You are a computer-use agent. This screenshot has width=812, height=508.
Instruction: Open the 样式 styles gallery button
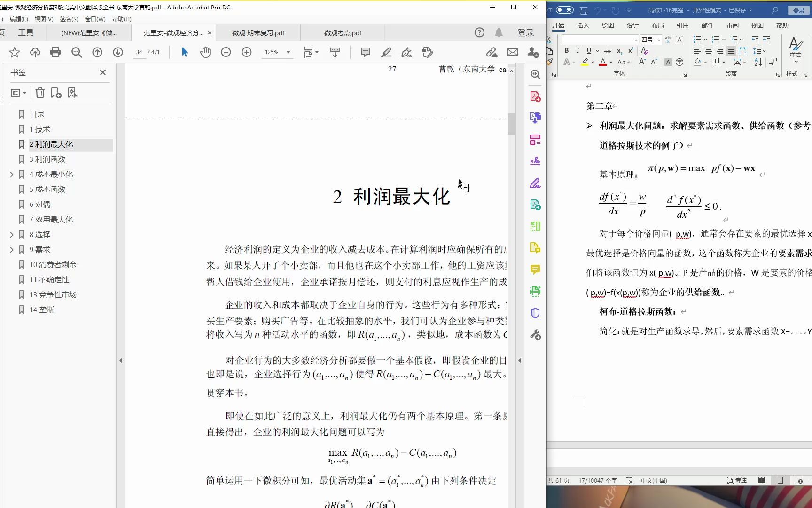tap(796, 50)
